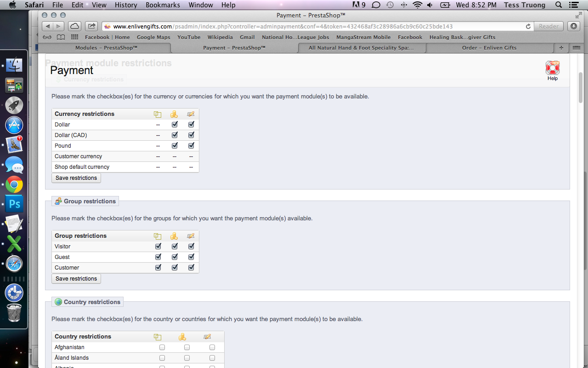Launch Google Chrome from the Dock
The width and height of the screenshot is (588, 368).
point(14,185)
